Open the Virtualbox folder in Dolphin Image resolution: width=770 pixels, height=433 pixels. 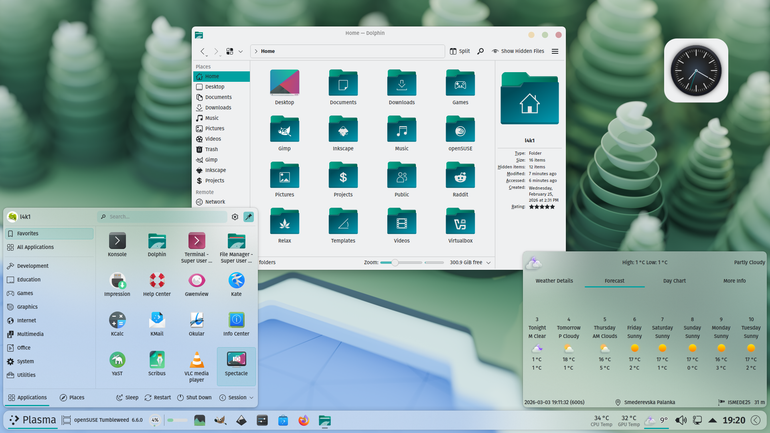[x=460, y=225]
